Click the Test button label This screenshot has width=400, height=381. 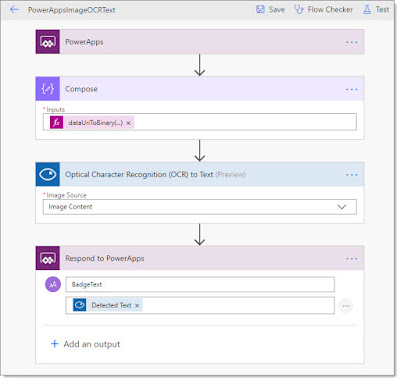[382, 10]
